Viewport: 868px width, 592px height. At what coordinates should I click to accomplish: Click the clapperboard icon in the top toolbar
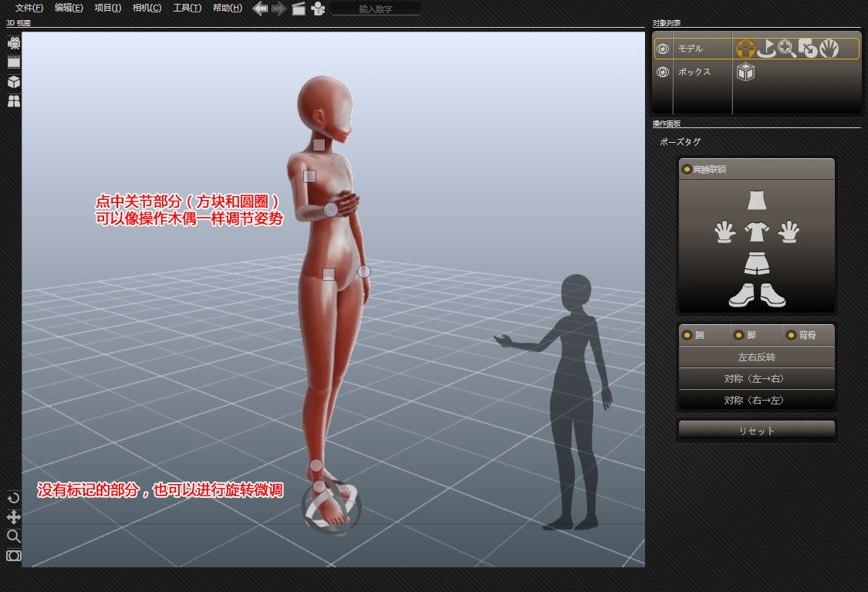(x=299, y=8)
